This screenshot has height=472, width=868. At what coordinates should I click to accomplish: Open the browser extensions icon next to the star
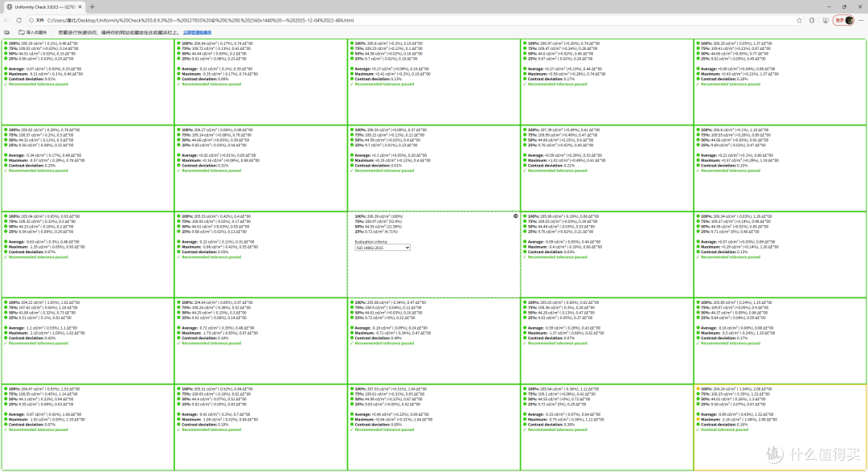812,20
